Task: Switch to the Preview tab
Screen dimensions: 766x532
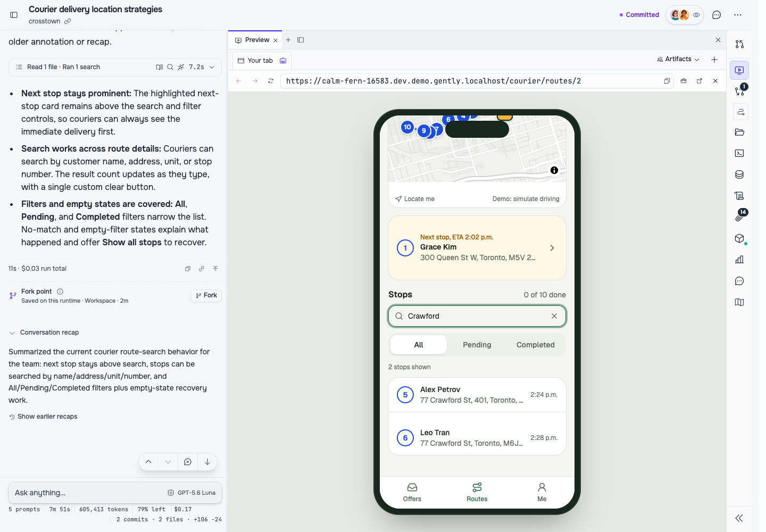Action: tap(257, 40)
